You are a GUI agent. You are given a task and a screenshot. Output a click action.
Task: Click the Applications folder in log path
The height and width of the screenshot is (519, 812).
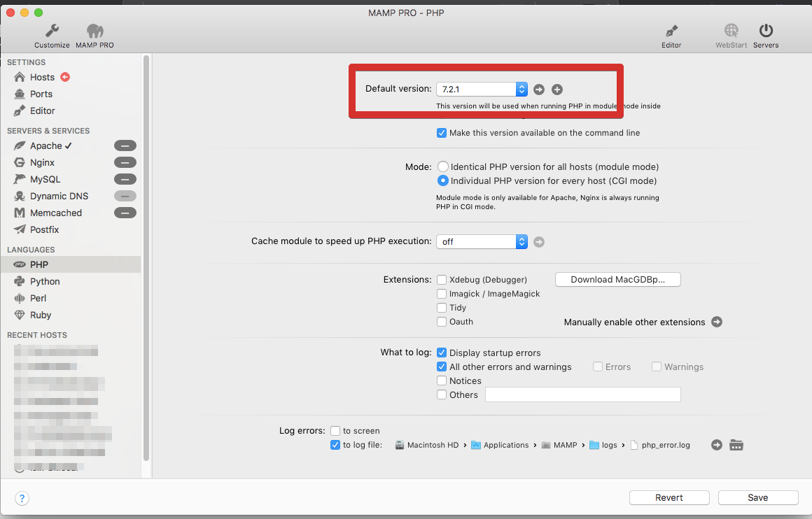(500, 445)
